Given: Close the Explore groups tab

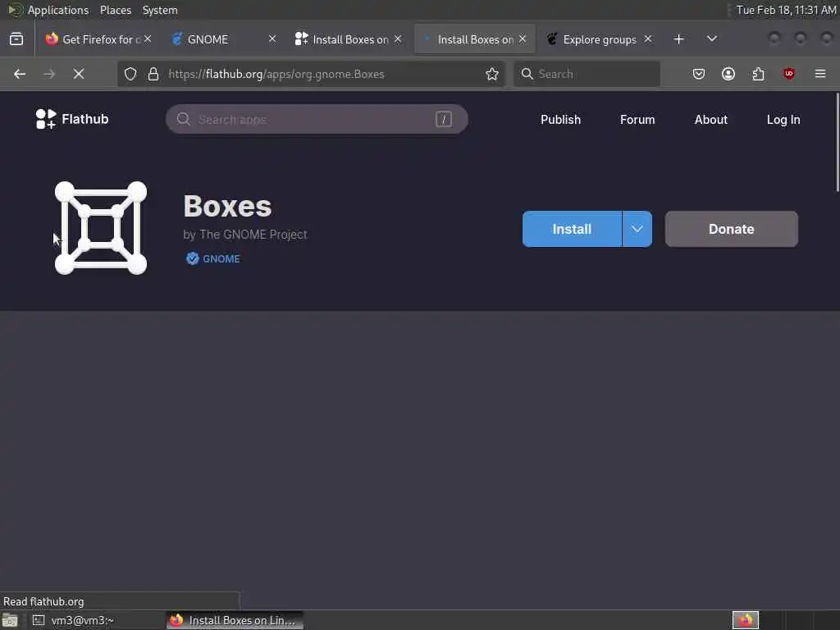Looking at the screenshot, I should (648, 39).
